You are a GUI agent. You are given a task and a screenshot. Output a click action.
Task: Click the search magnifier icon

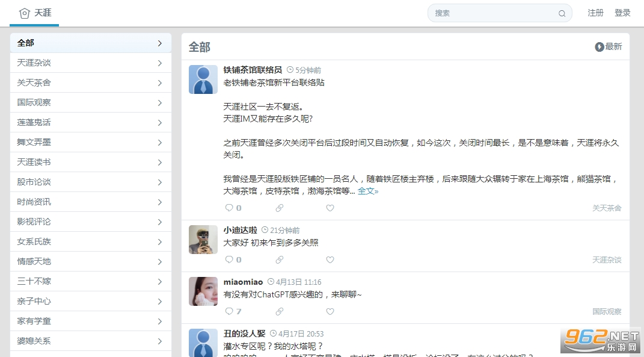(562, 13)
